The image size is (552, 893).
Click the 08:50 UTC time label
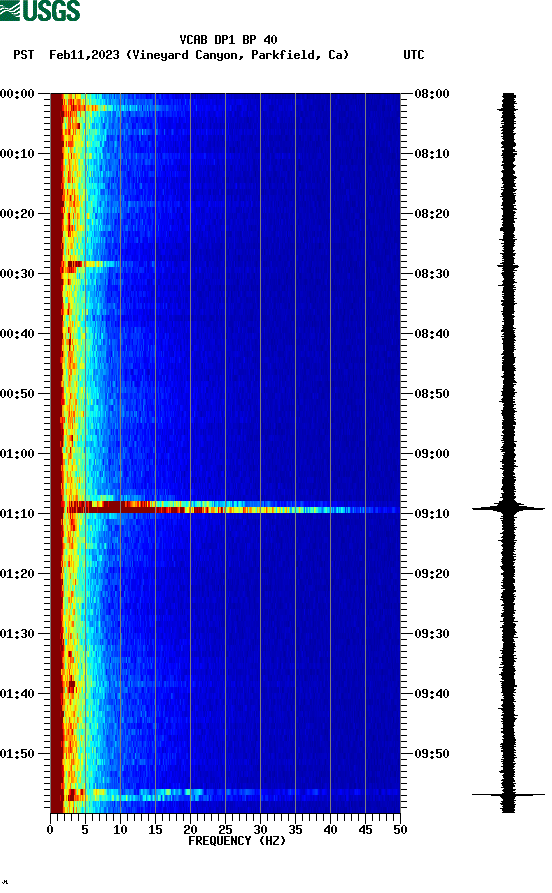[x=432, y=394]
